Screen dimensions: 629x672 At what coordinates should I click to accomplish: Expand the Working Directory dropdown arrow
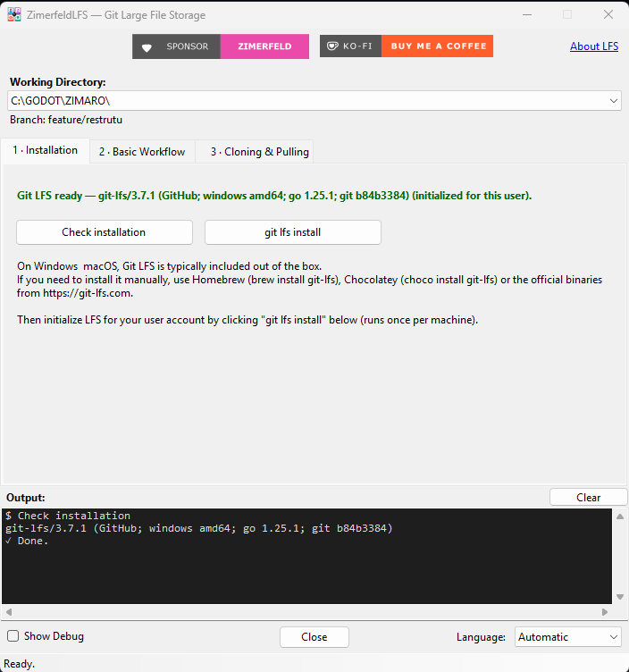[x=614, y=101]
